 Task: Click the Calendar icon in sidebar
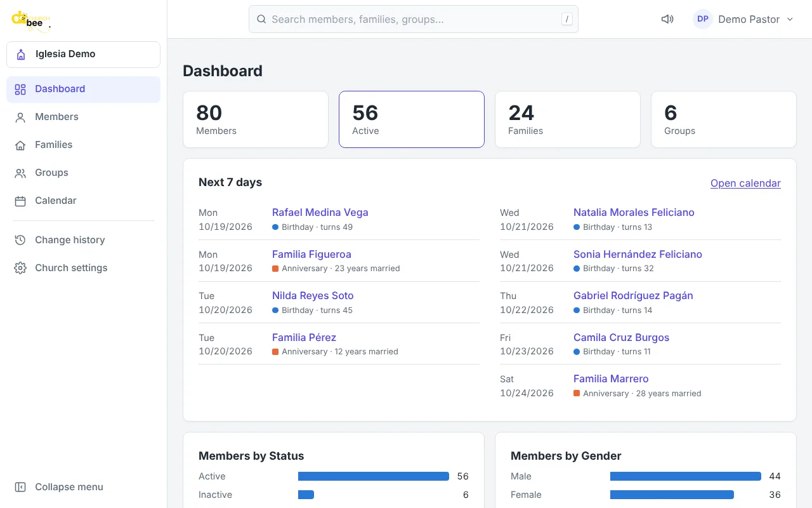pos(20,201)
